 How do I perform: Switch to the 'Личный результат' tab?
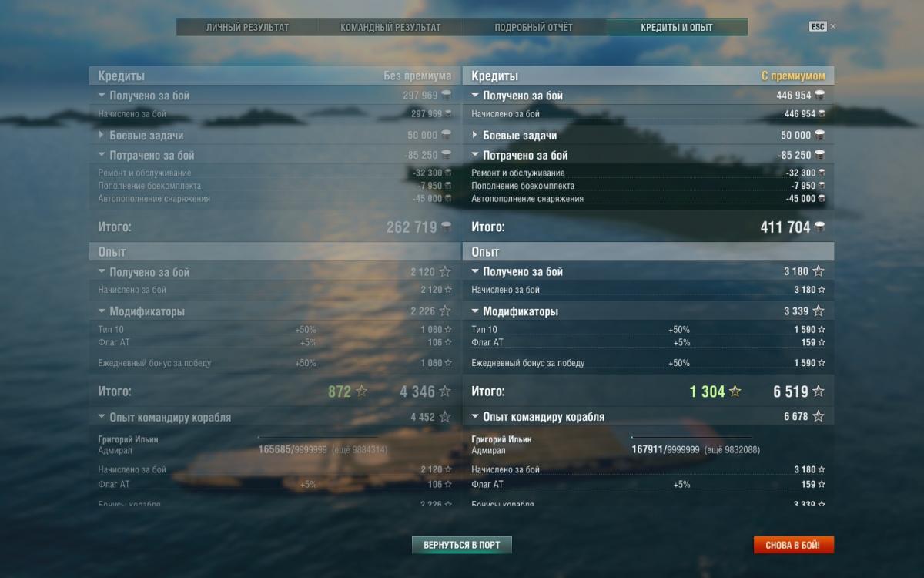click(x=247, y=28)
